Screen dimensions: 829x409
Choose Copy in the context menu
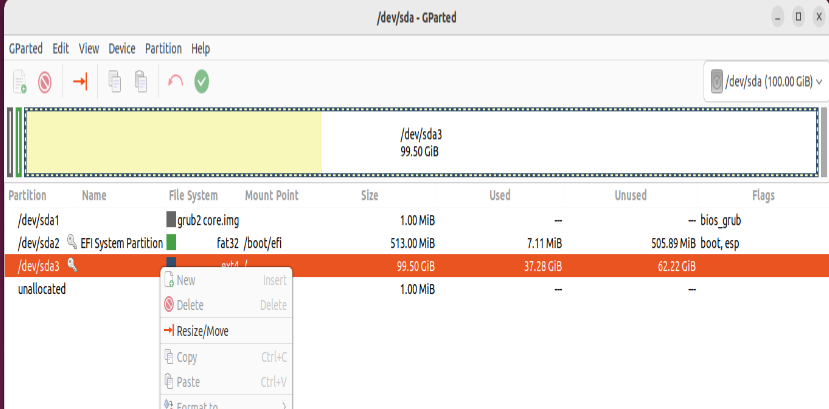pyautogui.click(x=226, y=357)
